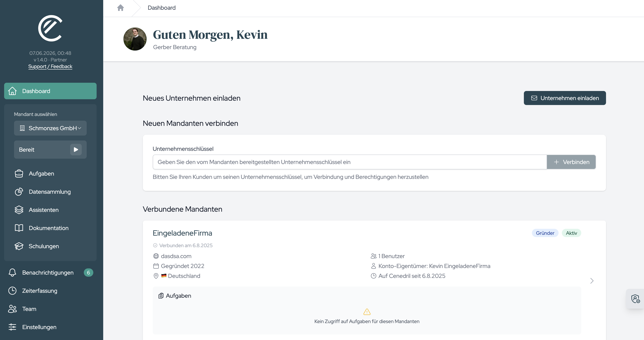This screenshot has height=340, width=644.
Task: Click the Dashboard breadcrumb label
Action: click(x=161, y=8)
